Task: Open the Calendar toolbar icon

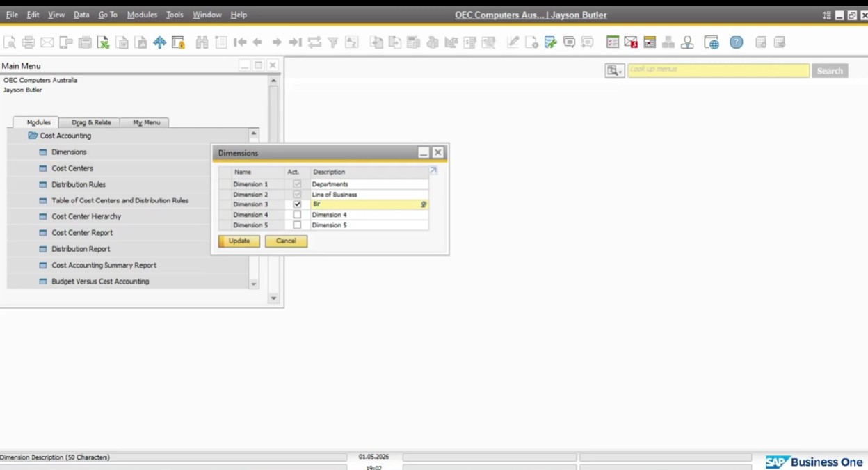Action: pyautogui.click(x=650, y=42)
